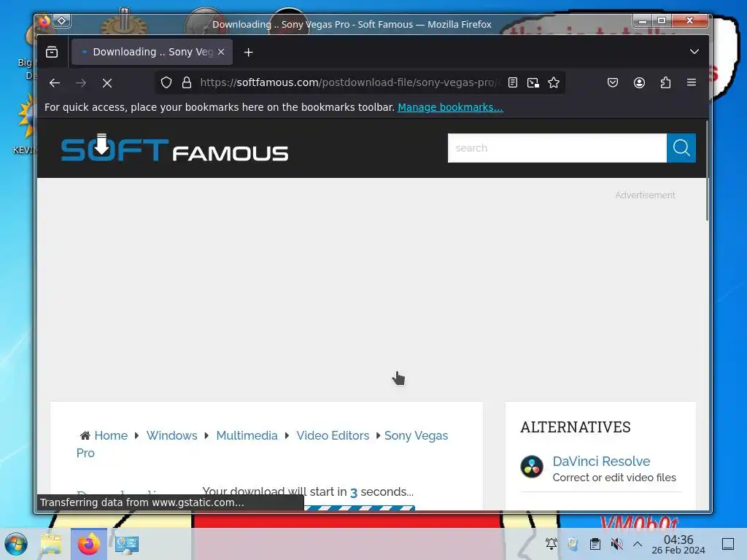The image size is (747, 560).
Task: Click the download progress bar
Action: [360, 508]
